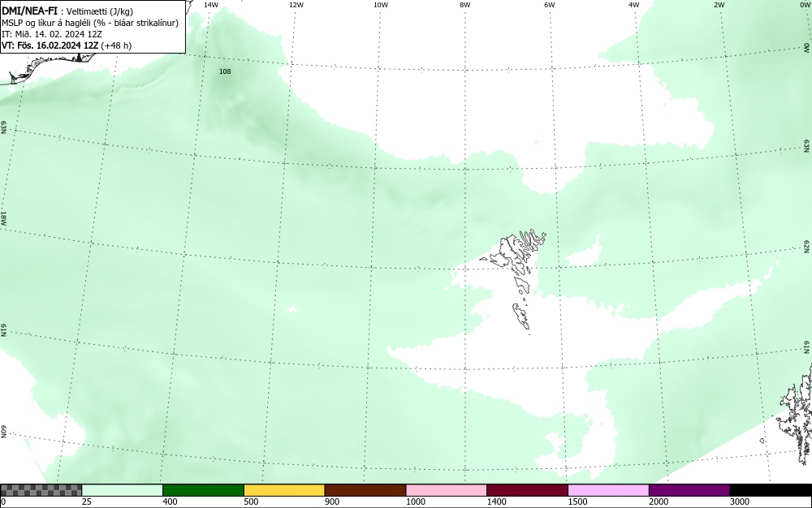
Task: Select the pink 1000–1400 legend swatch
Action: [x=447, y=490]
